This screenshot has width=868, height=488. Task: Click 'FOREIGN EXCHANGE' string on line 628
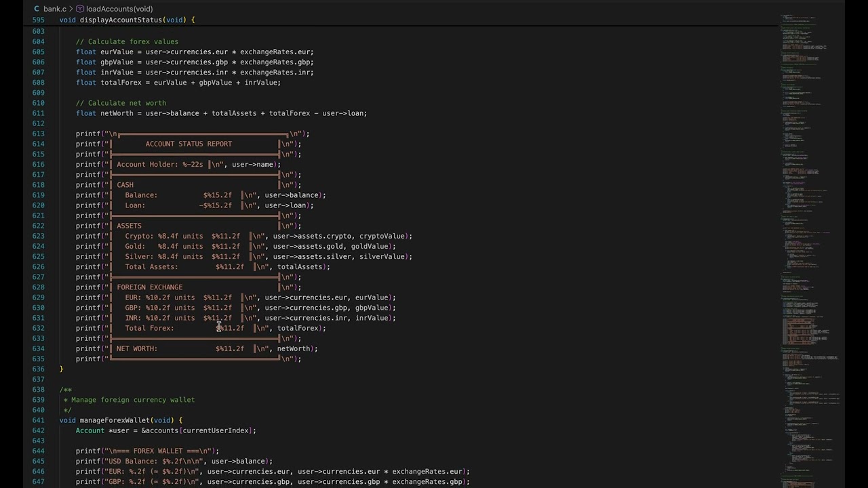[149, 287]
